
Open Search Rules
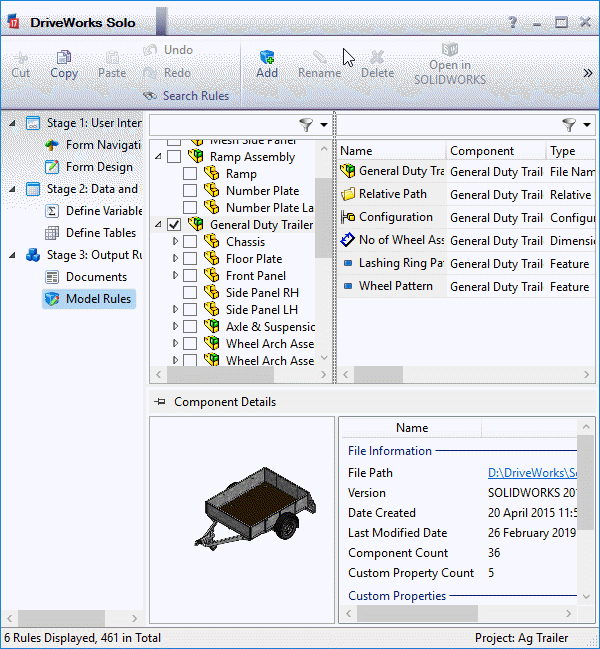click(x=186, y=96)
